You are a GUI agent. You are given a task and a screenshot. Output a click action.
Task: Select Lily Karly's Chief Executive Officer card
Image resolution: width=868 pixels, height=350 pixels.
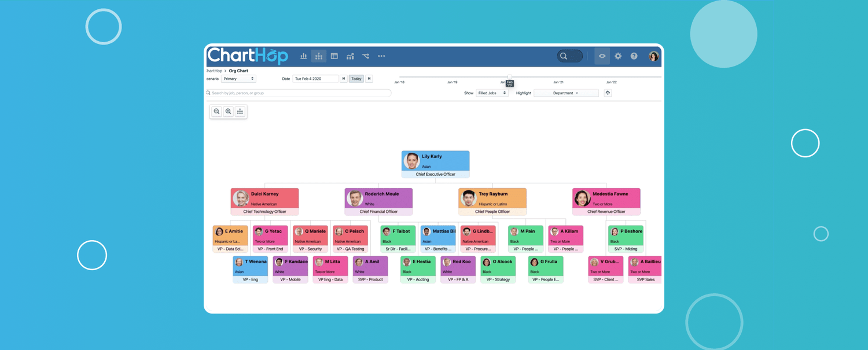(x=435, y=164)
